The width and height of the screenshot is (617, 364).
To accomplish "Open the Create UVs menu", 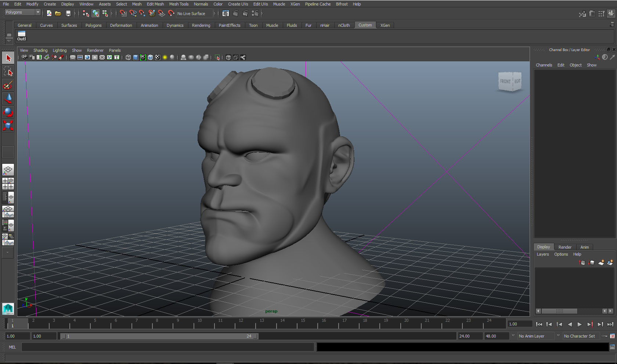I will tap(238, 4).
